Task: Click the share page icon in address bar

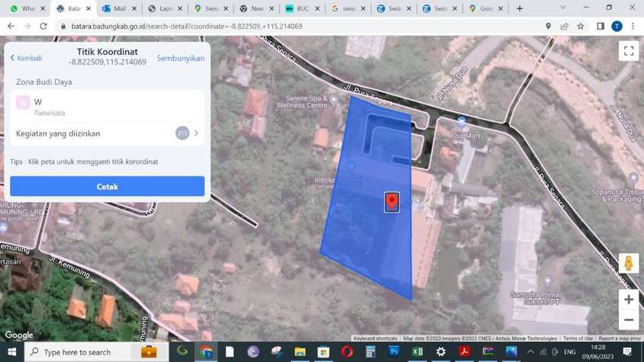Action: click(564, 26)
